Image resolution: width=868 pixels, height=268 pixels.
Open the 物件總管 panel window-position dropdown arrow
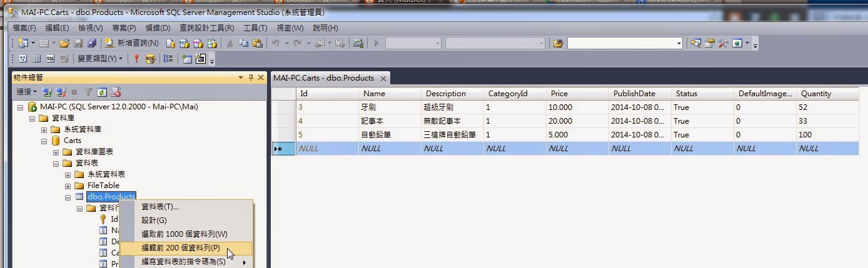pyautogui.click(x=241, y=77)
